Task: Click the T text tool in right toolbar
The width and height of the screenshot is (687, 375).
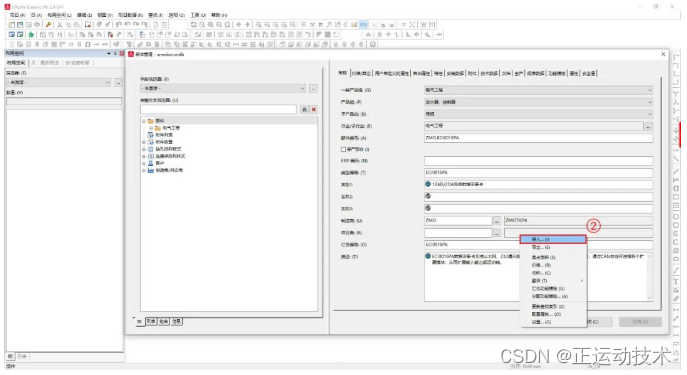Action: (676, 282)
